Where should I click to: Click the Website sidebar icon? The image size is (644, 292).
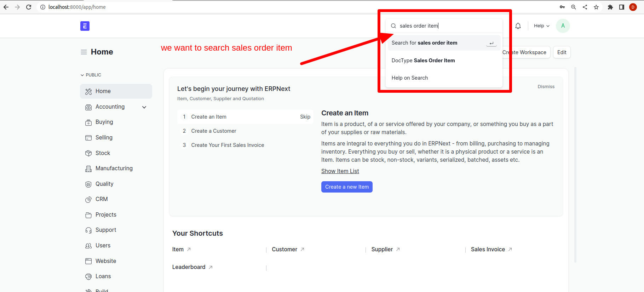88,261
